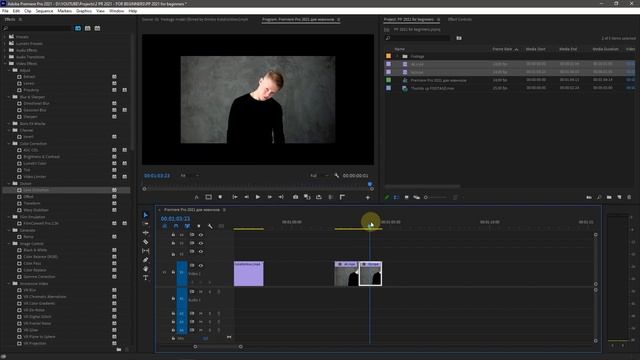Image resolution: width=640 pixels, height=360 pixels.
Task: Play the Program monitor
Action: pyautogui.click(x=258, y=197)
